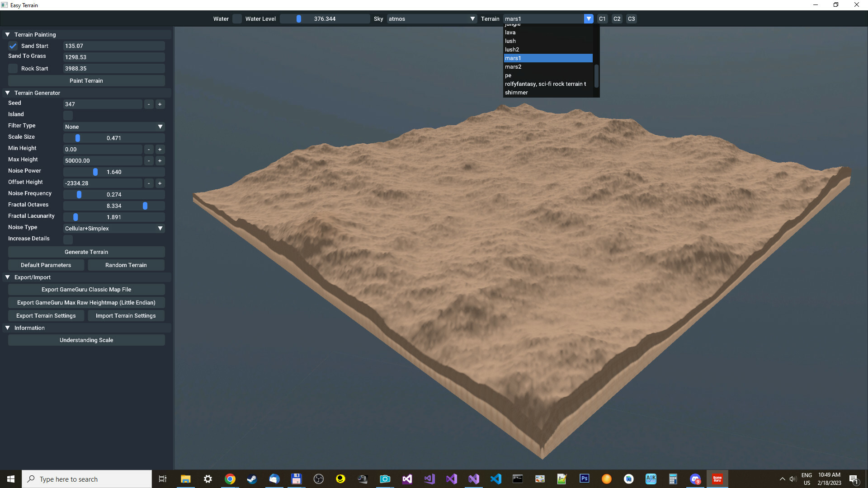868x488 pixels.
Task: Toggle the Increase Details option
Action: click(68, 240)
